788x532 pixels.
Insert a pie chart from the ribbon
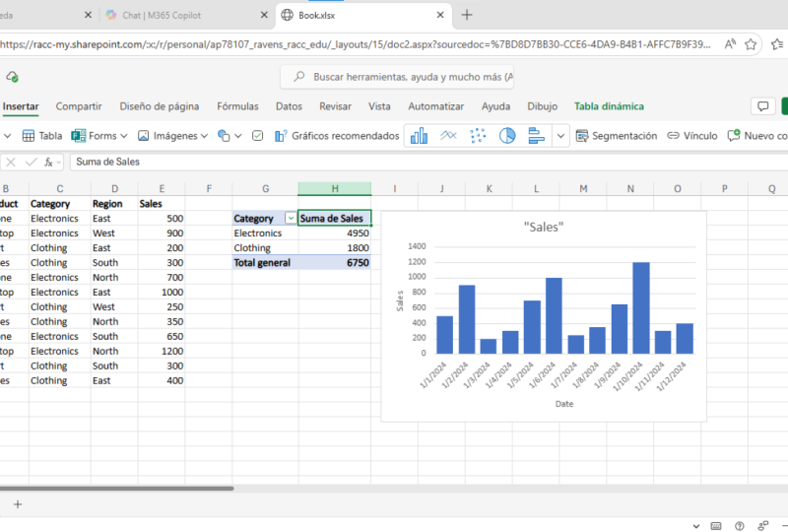[x=507, y=136]
